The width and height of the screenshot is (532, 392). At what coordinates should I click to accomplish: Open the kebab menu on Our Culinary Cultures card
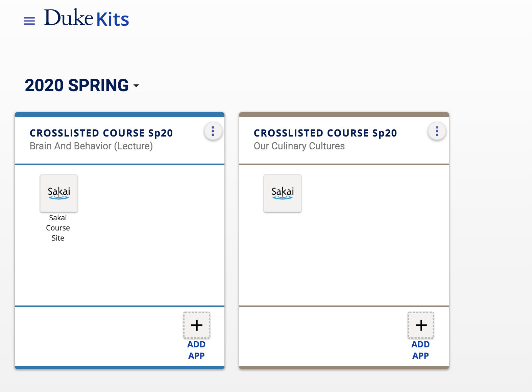[x=437, y=132]
